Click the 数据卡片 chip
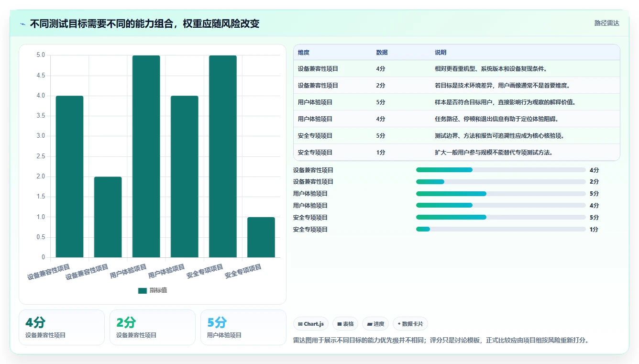Viewport: 639px width, 364px height. point(410,324)
